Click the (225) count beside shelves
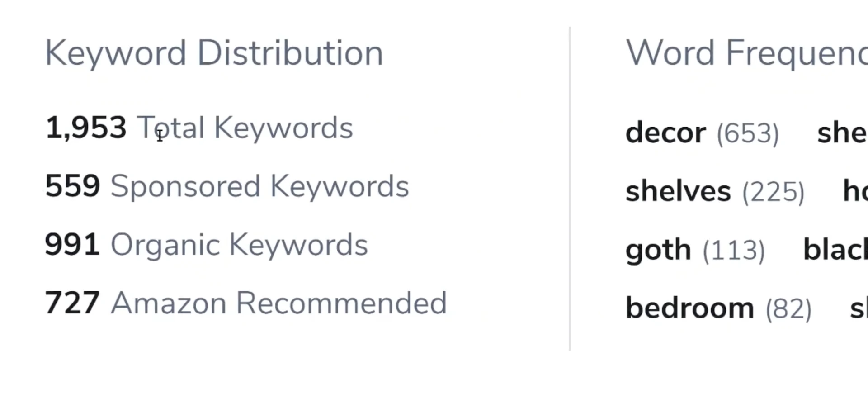This screenshot has width=868, height=403. pos(773,192)
